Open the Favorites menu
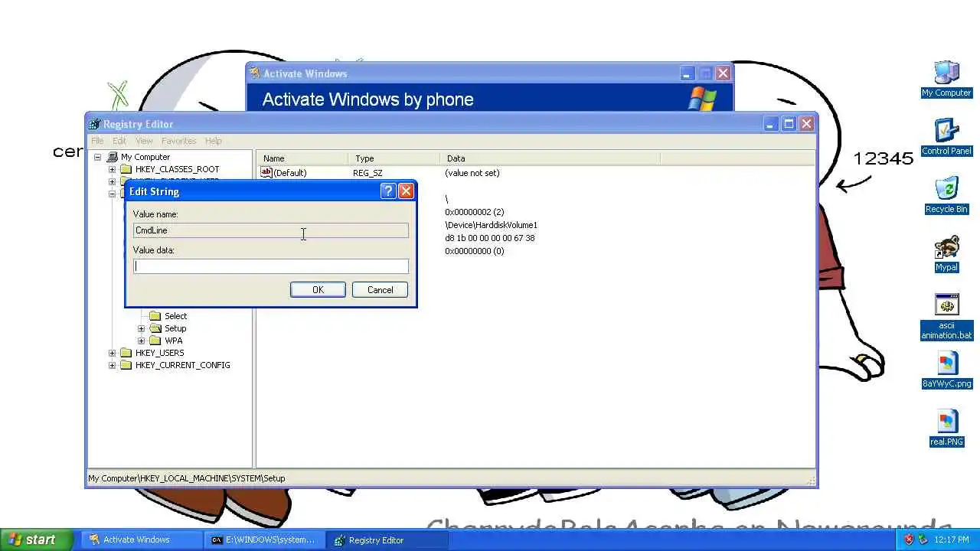This screenshot has height=551, width=980. coord(178,141)
